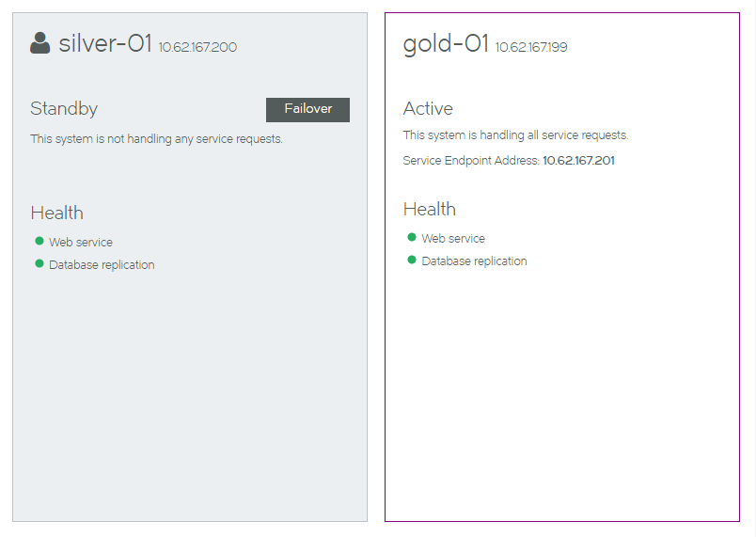
Task: Click the Standby status heading
Action: click(x=64, y=108)
